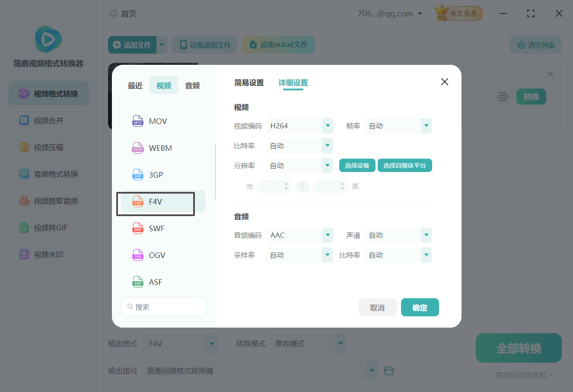This screenshot has height=392, width=573.
Task: Open the 视频编码 H264 dropdown
Action: point(299,125)
